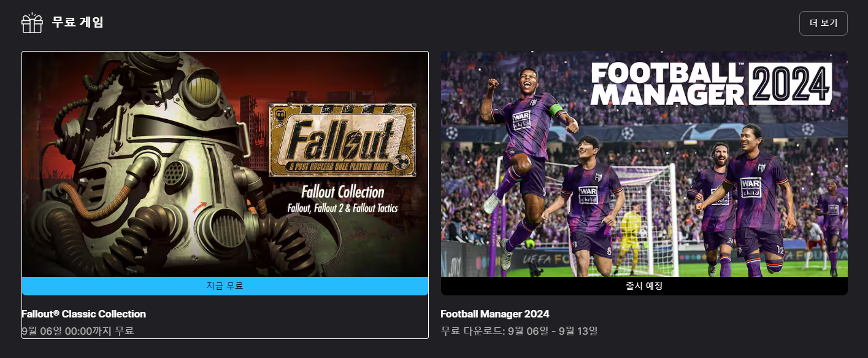Click the 9월 06일 00:00까지 무료 text
Viewport: 868px width, 358px height.
[78, 331]
